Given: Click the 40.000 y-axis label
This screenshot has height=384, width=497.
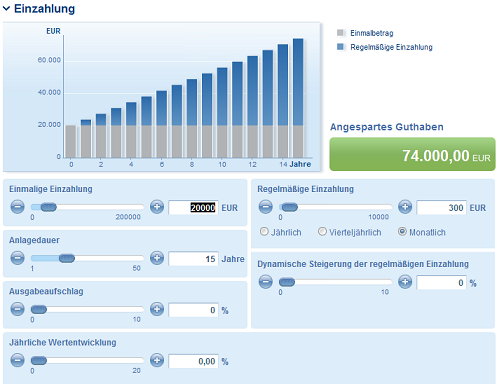Looking at the screenshot, I should tap(49, 92).
